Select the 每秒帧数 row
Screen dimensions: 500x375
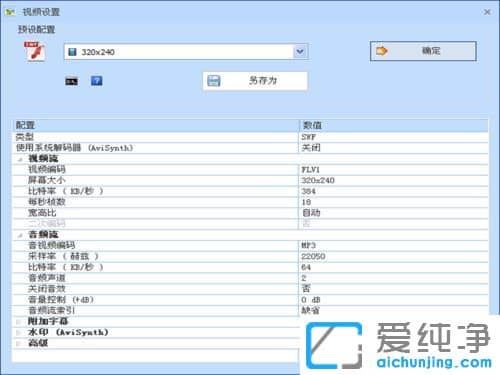click(251, 202)
